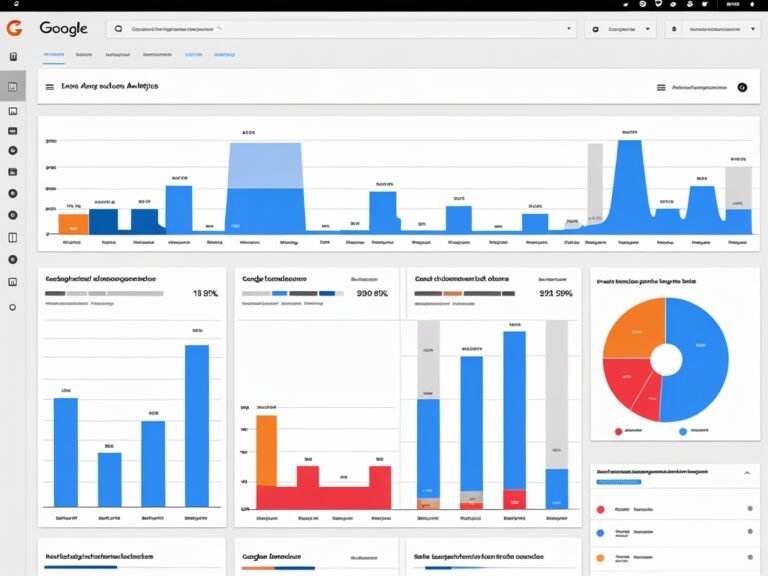Collapse the legend panel with chevron arrow
The height and width of the screenshot is (576, 768).
(x=745, y=471)
